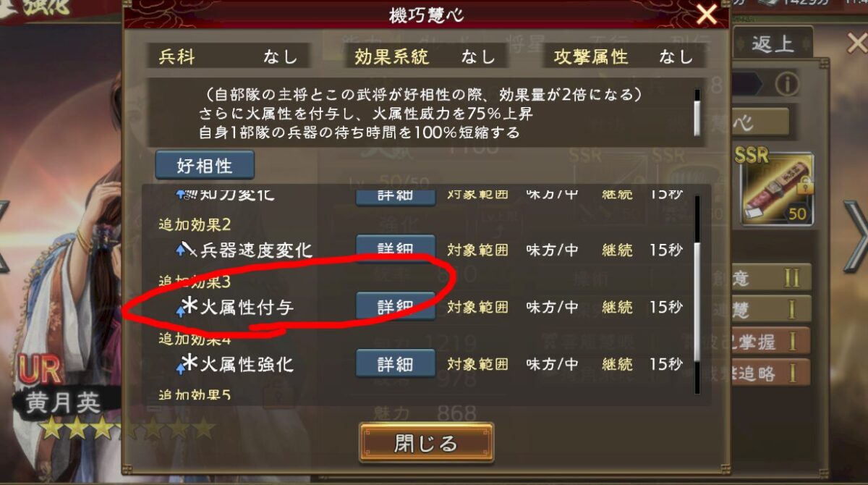
Task: Open 詳細 for 火属性強化
Action: tap(395, 363)
